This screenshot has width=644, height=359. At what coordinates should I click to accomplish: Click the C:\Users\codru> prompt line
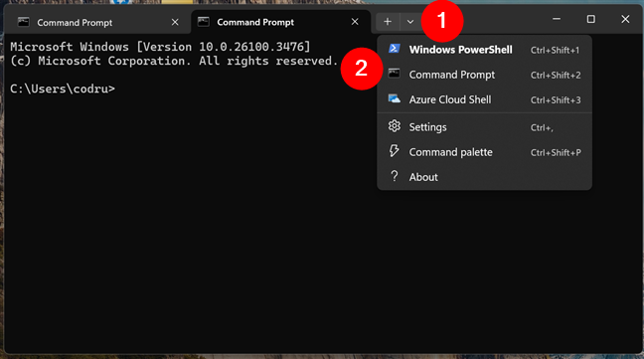point(63,89)
